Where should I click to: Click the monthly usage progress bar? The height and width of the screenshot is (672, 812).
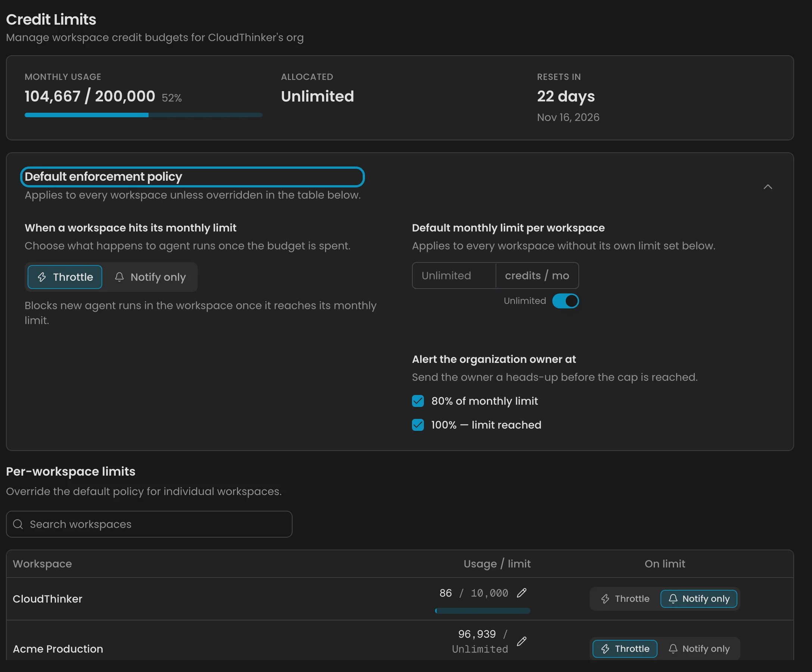pos(143,115)
